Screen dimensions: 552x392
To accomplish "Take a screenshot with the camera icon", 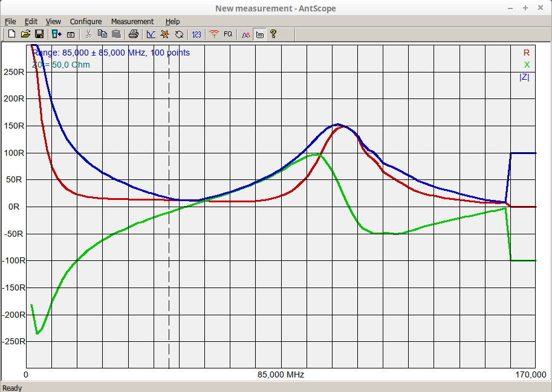I will tap(71, 34).
